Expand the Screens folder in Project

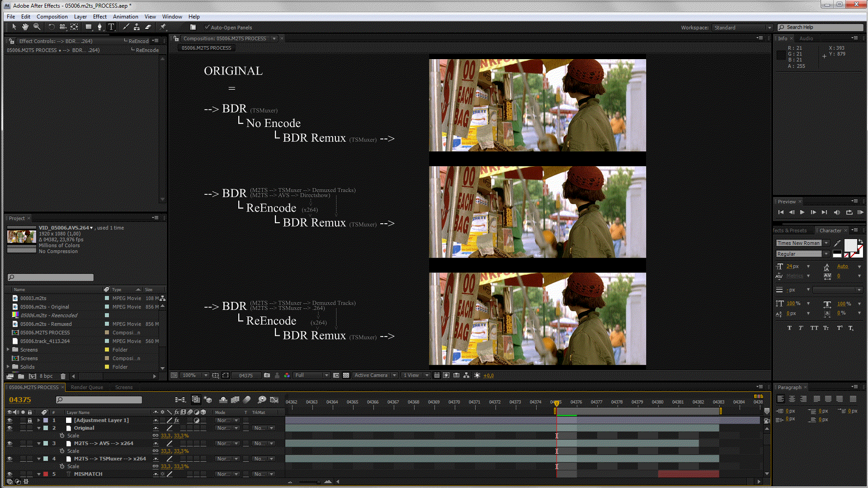[8, 350]
